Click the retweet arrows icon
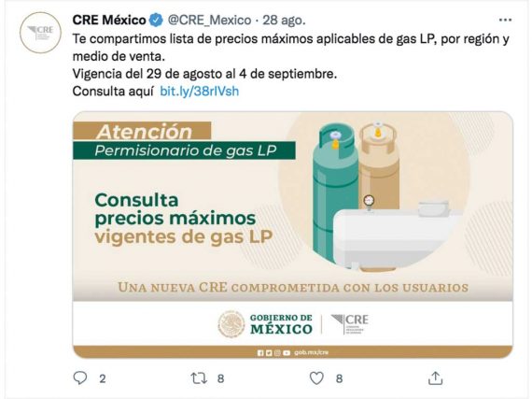 click(199, 378)
